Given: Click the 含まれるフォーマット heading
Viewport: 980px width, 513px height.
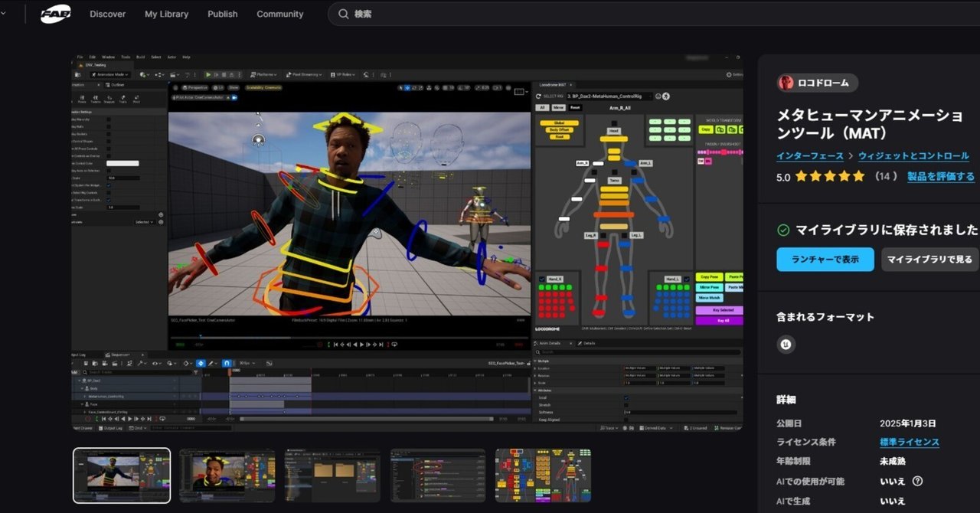Looking at the screenshot, I should (x=825, y=317).
